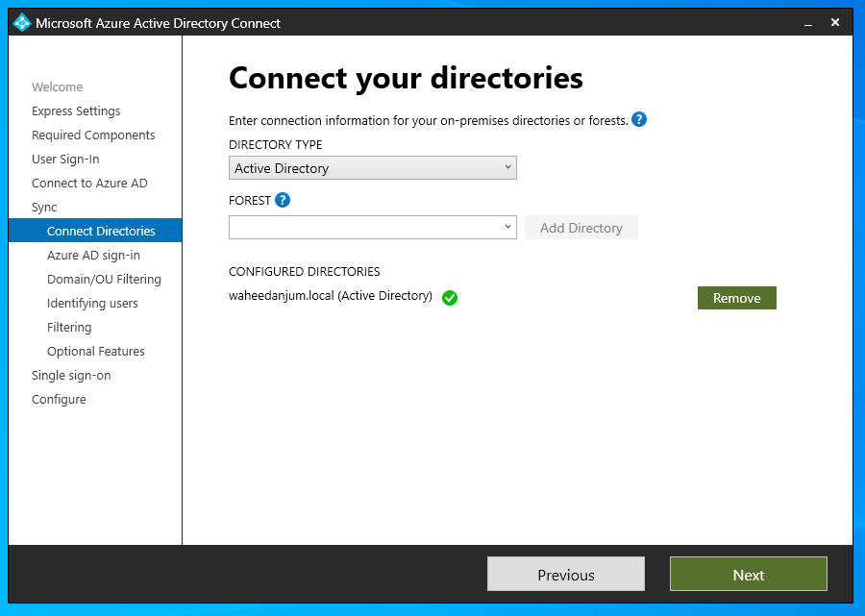
Task: Open Express Settings step
Action: point(76,111)
